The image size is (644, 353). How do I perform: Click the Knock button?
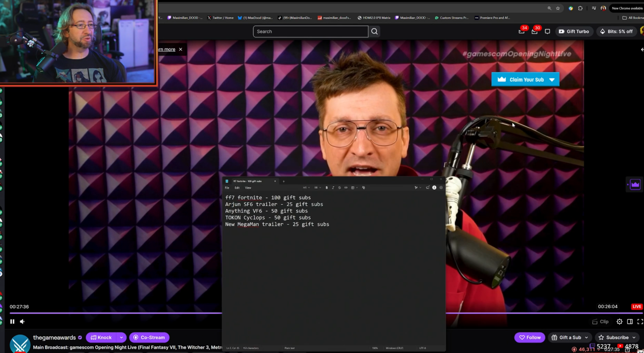[101, 337]
